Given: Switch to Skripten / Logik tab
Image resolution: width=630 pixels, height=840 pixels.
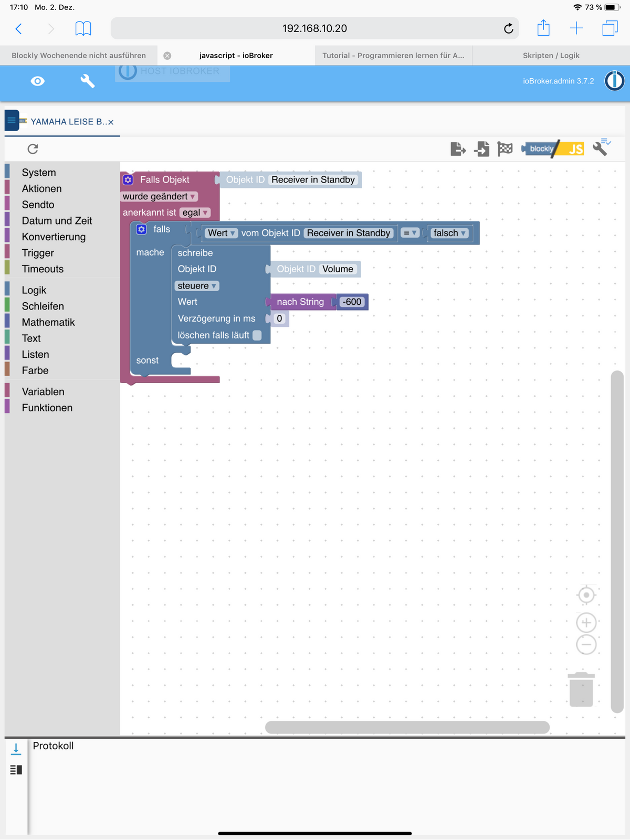Looking at the screenshot, I should click(551, 56).
